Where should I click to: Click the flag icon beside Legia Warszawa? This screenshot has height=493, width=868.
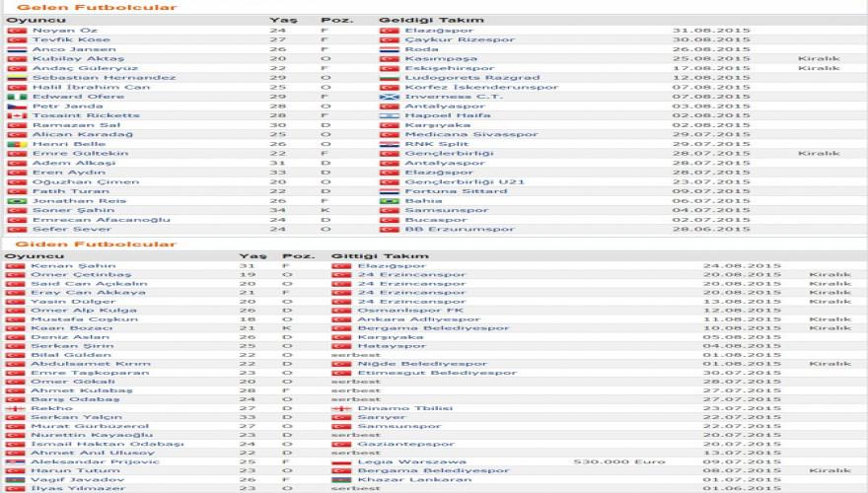(x=341, y=461)
